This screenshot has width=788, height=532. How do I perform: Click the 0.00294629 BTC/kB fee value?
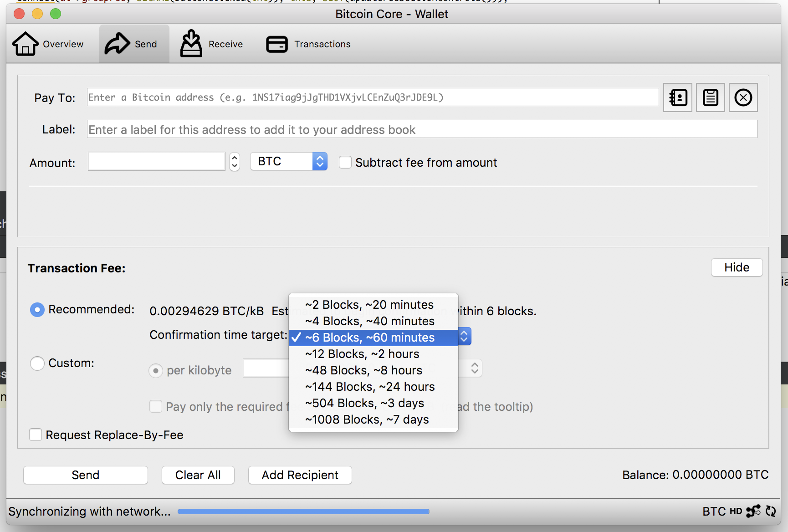207,311
